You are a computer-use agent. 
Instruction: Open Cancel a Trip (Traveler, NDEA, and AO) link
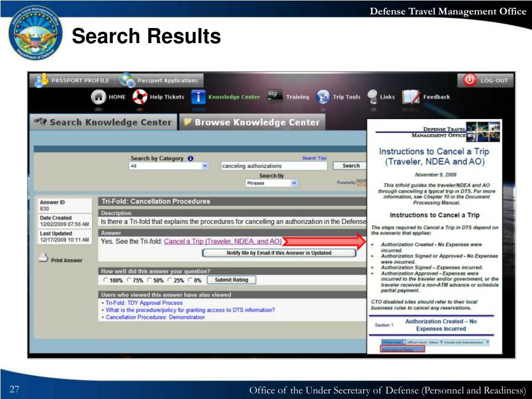(x=223, y=242)
